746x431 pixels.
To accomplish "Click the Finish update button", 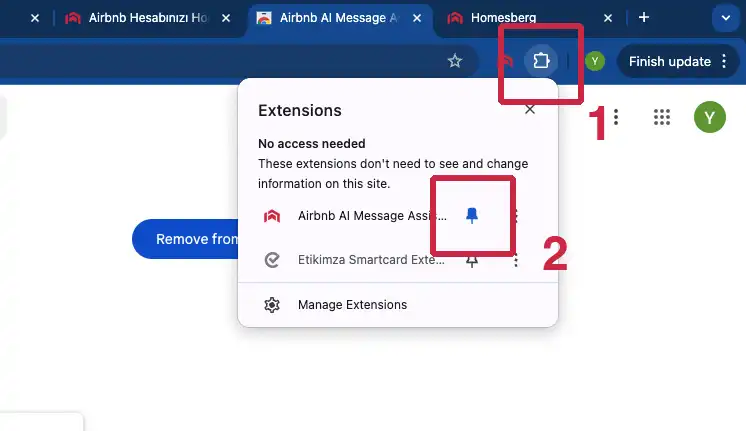I will (x=678, y=61).
